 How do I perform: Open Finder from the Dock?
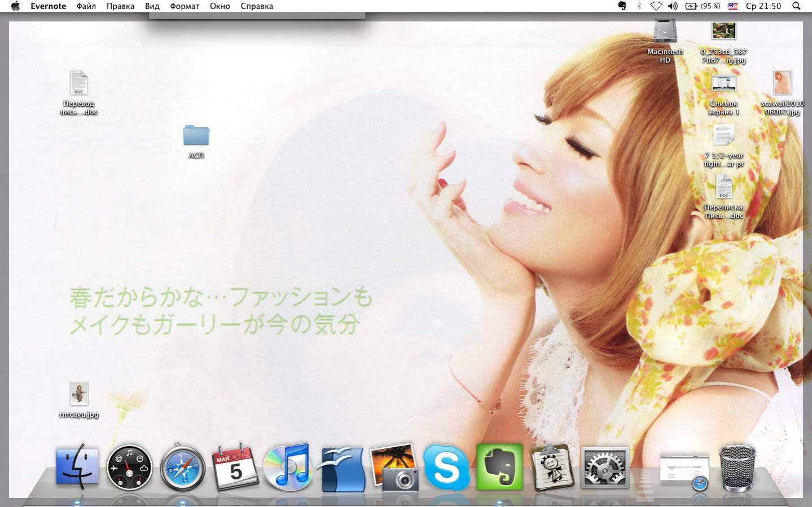pyautogui.click(x=77, y=467)
